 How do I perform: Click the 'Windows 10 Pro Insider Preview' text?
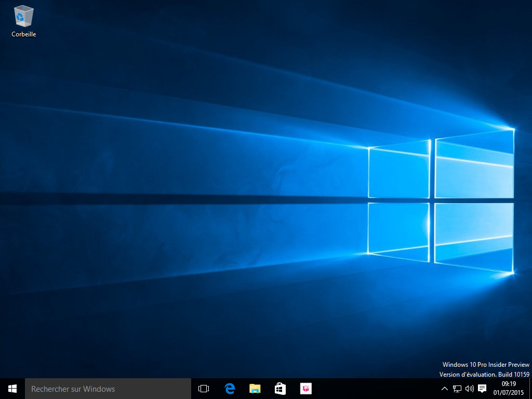click(486, 364)
